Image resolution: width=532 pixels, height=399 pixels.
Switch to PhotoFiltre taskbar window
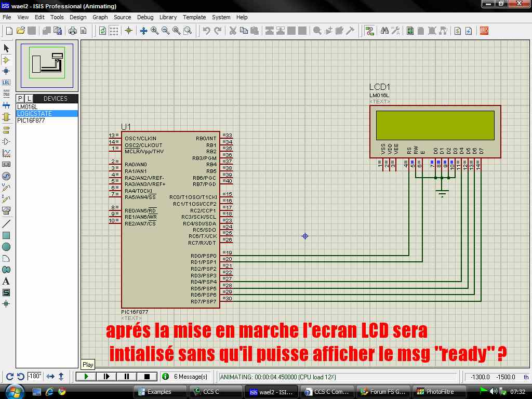click(440, 392)
